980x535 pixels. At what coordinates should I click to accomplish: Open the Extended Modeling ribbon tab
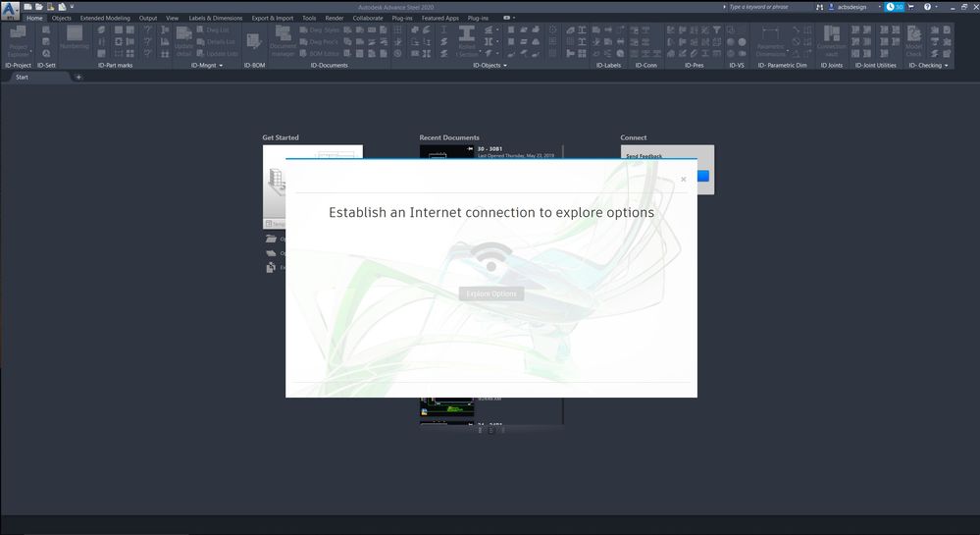pos(105,18)
